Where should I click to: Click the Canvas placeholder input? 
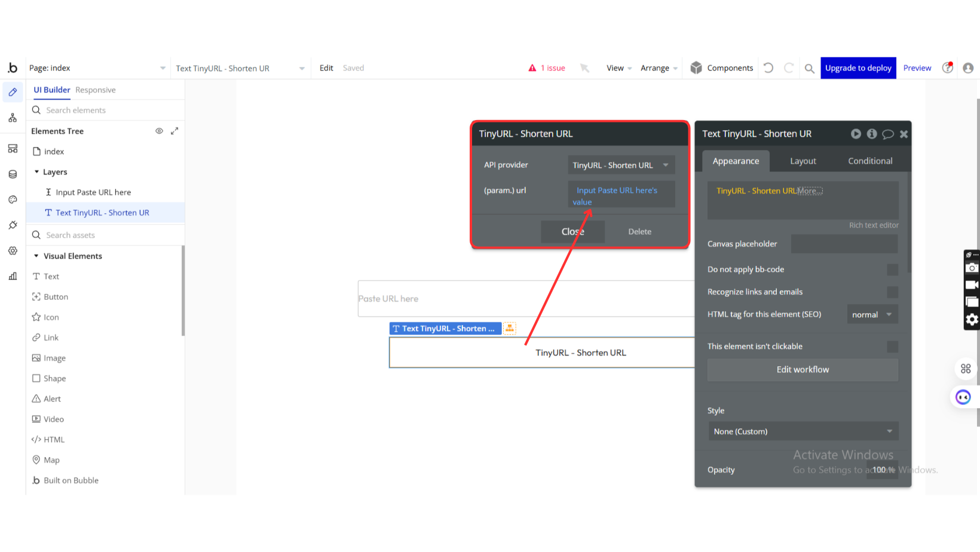(844, 244)
